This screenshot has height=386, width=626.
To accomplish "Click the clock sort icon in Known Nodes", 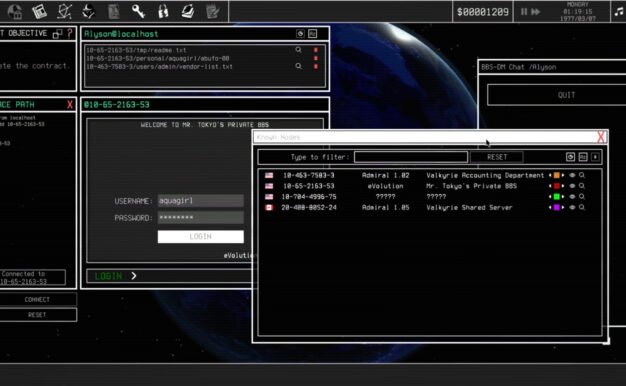I will tap(571, 157).
